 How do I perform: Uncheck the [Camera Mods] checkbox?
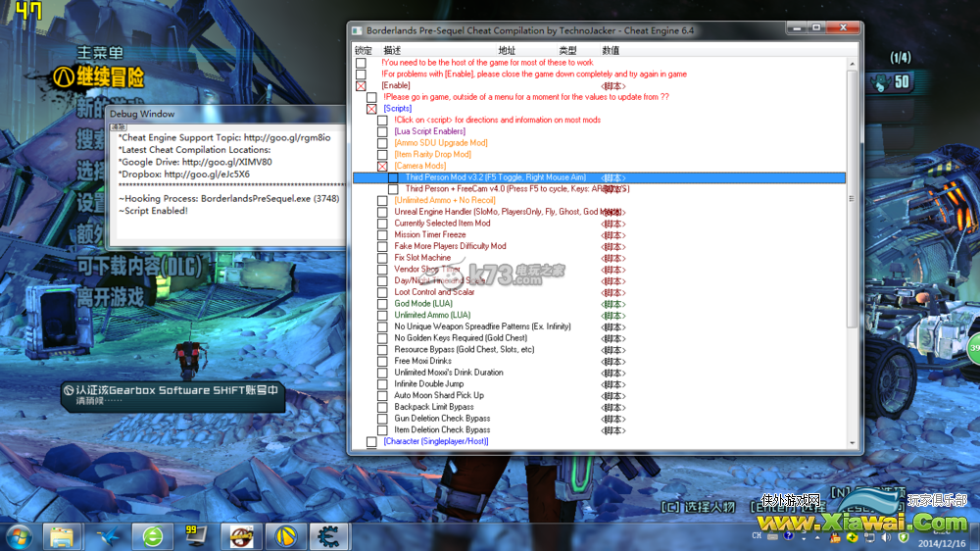click(x=382, y=167)
